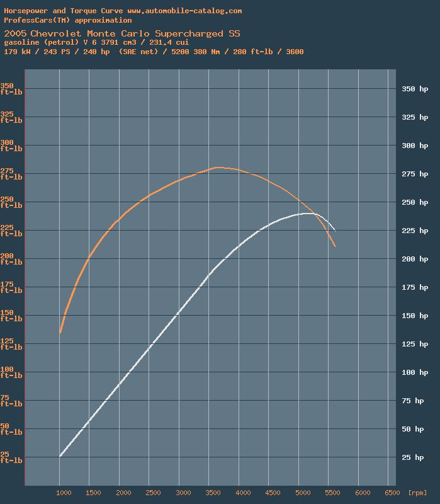This screenshot has width=440, height=504.
Task: Select the 2005 Chevrolet Monte Carlo title
Action: pos(121,33)
